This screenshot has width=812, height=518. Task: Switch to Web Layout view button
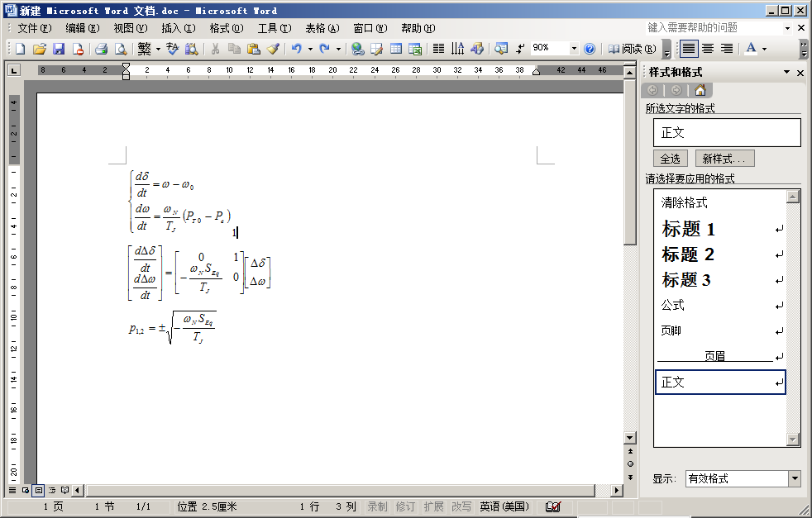point(26,490)
